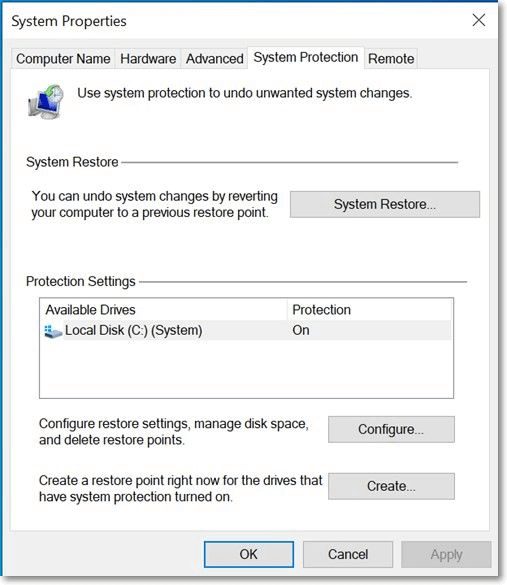Confirm with the OK button
The width and height of the screenshot is (507, 585).
point(248,554)
